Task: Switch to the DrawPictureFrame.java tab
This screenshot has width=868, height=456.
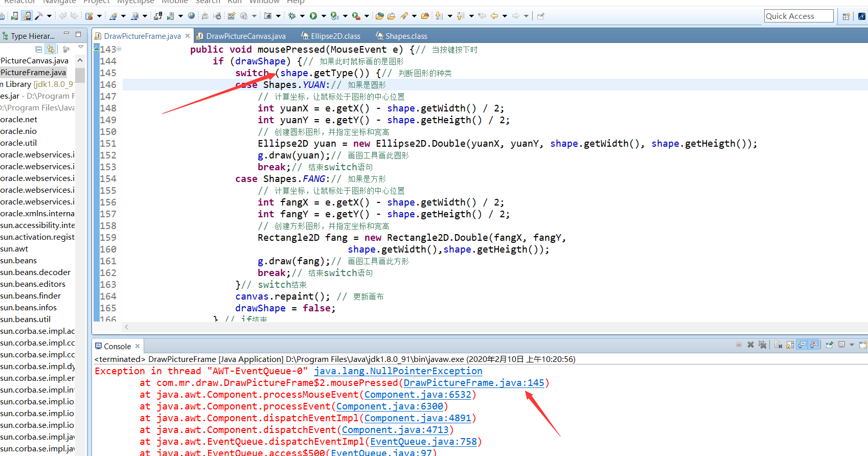Action: [142, 36]
